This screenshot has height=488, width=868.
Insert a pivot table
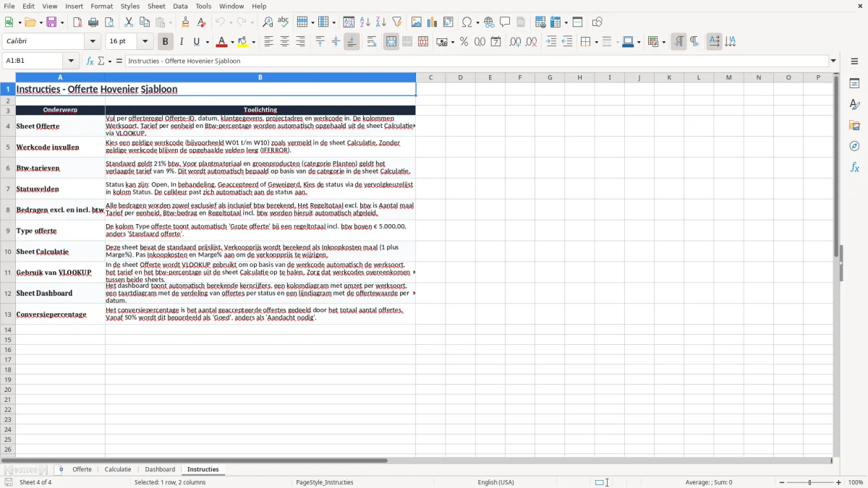coord(448,22)
